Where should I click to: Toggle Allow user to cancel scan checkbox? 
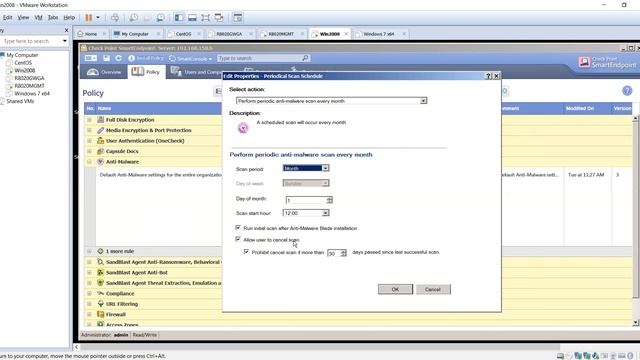(x=238, y=240)
